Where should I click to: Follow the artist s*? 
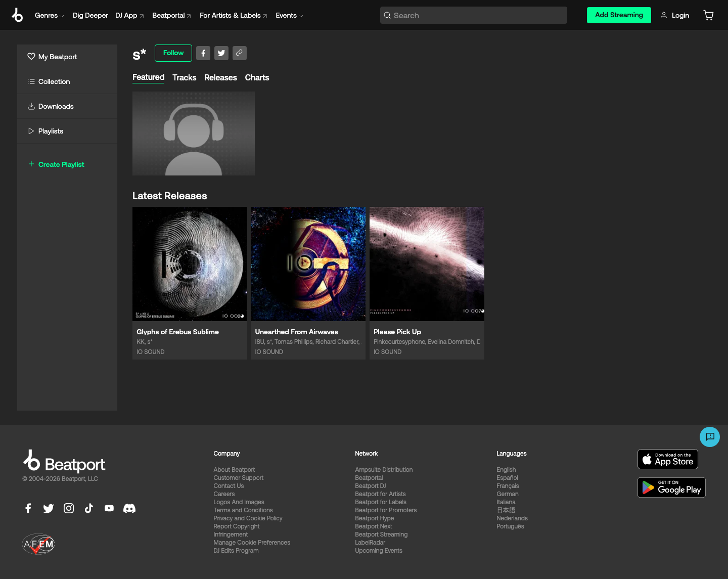click(173, 53)
